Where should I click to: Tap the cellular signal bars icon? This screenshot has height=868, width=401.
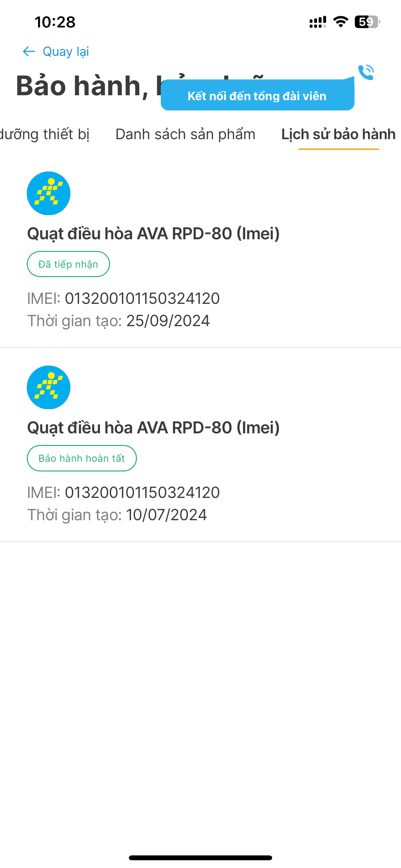(x=317, y=22)
